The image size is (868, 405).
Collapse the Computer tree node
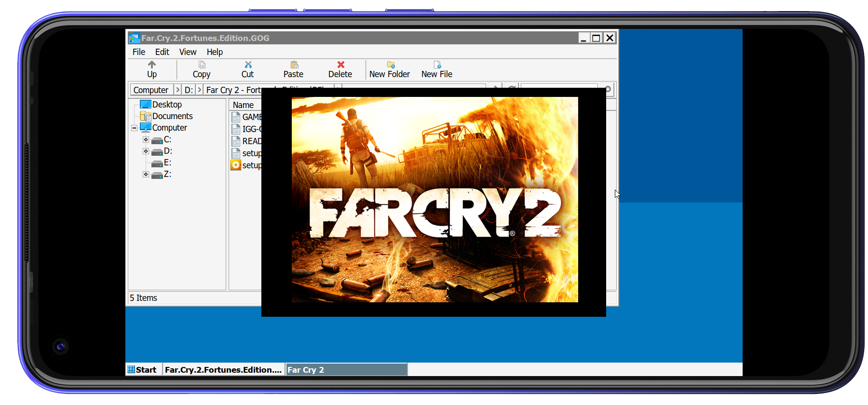tap(134, 128)
